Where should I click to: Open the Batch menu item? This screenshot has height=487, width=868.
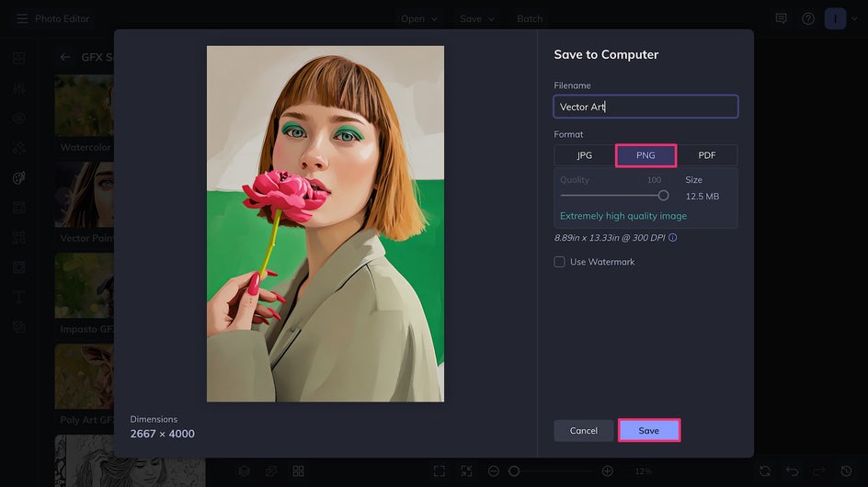[x=530, y=18]
